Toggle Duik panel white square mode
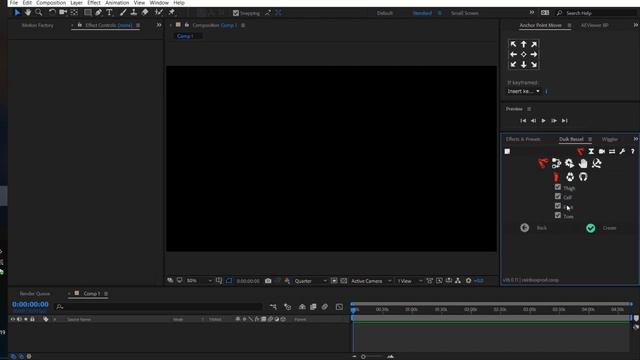 [507, 151]
